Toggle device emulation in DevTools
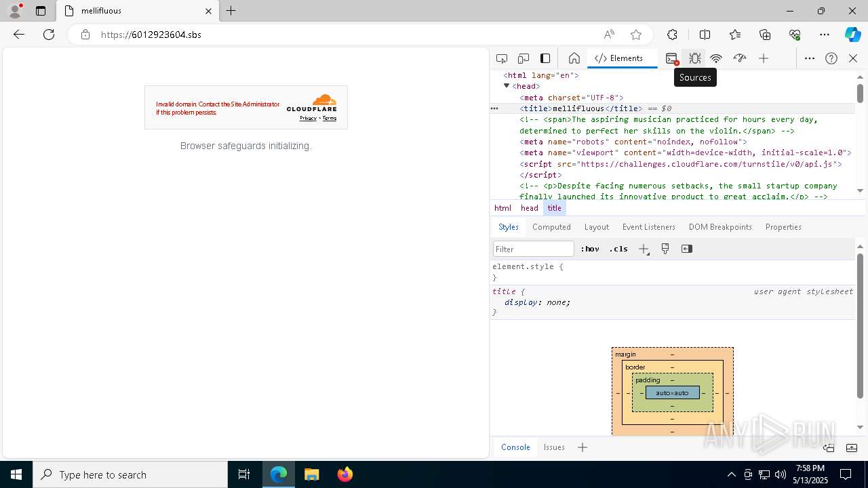The width and height of the screenshot is (868, 488). (524, 58)
